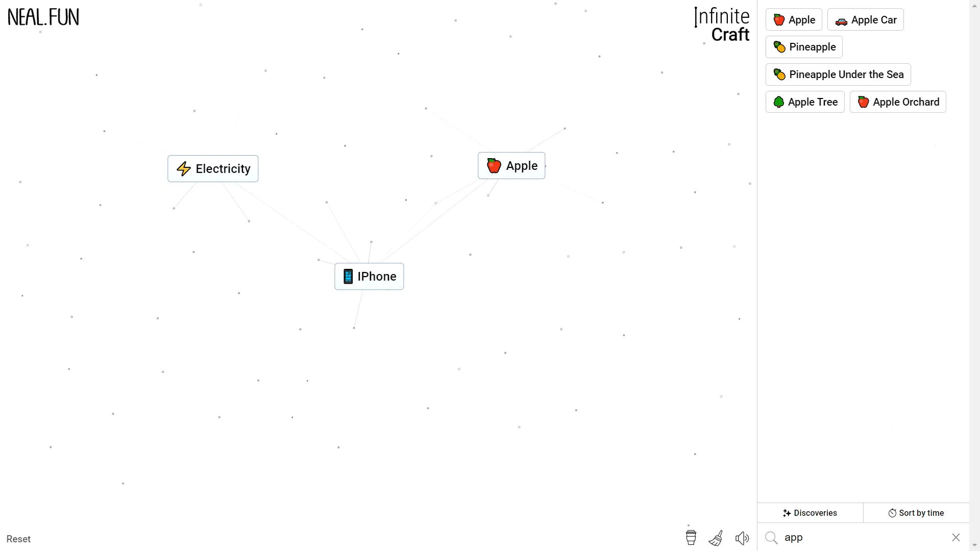Viewport: 980px width, 551px height.
Task: Click the brush/clear canvas icon
Action: (716, 538)
